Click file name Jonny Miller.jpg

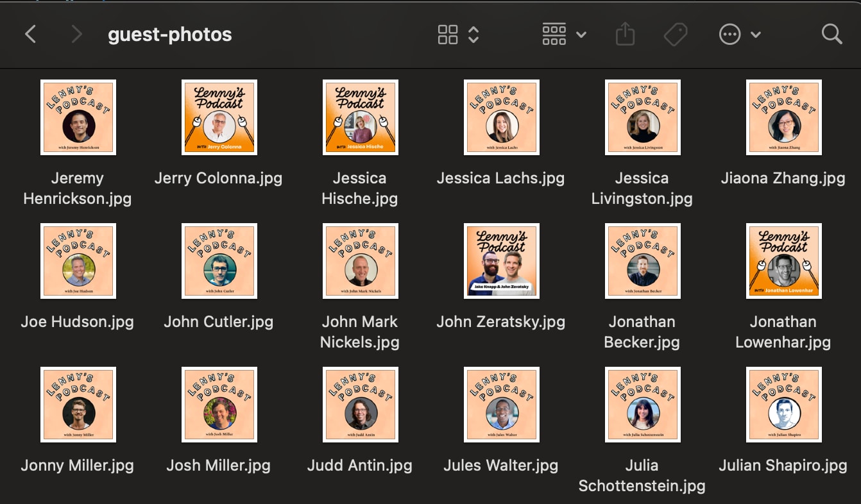pos(78,466)
